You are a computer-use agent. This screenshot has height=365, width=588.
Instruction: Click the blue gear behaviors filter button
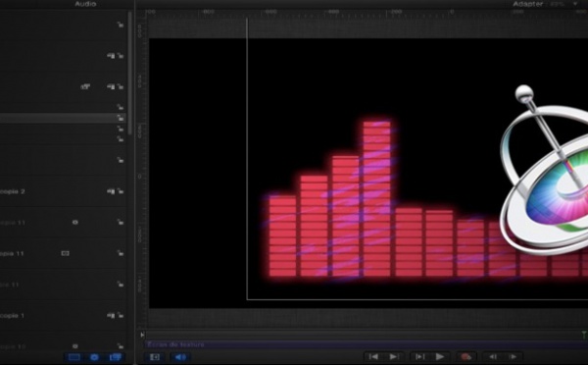coord(94,357)
